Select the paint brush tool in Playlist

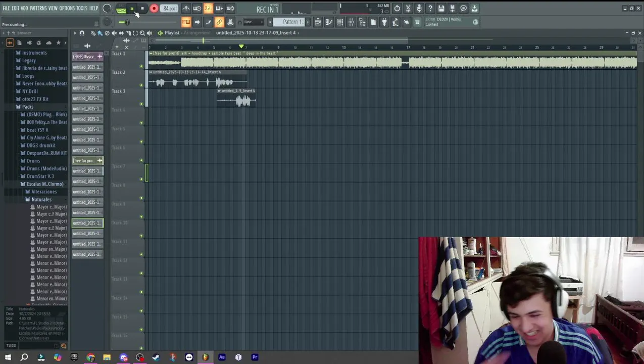(100, 33)
